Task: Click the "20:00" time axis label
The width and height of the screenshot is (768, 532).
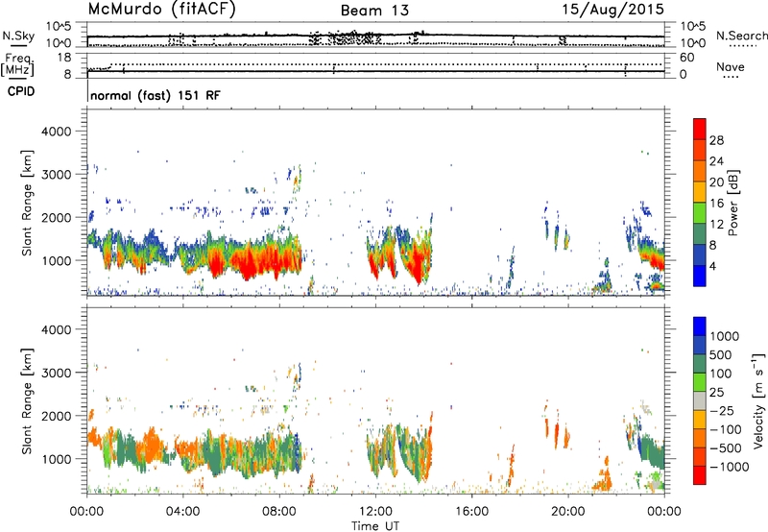Action: pyautogui.click(x=568, y=512)
